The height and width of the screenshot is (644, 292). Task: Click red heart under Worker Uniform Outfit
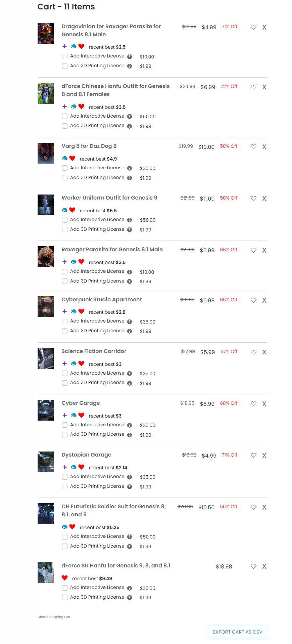(72, 210)
